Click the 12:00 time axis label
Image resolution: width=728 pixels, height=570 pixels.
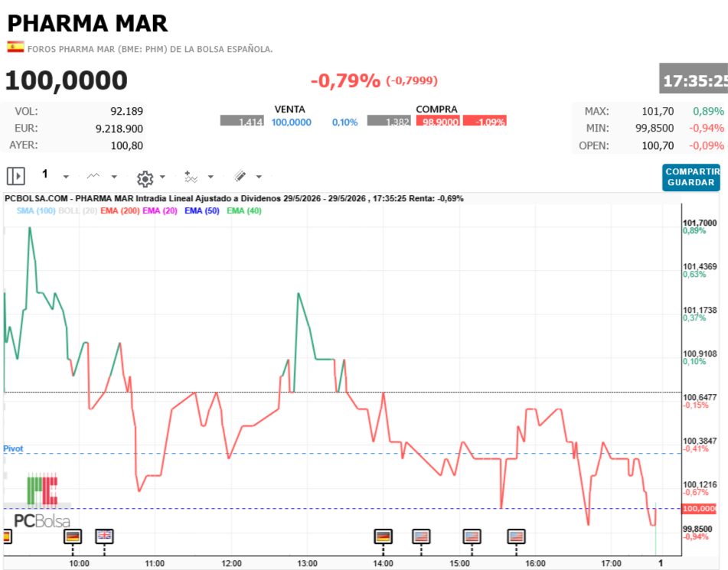click(x=231, y=564)
